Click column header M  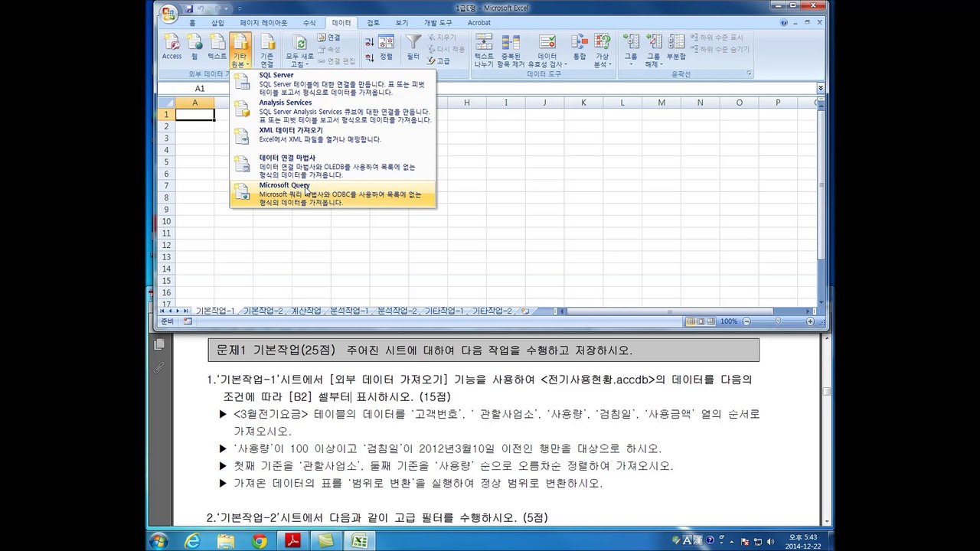point(661,103)
